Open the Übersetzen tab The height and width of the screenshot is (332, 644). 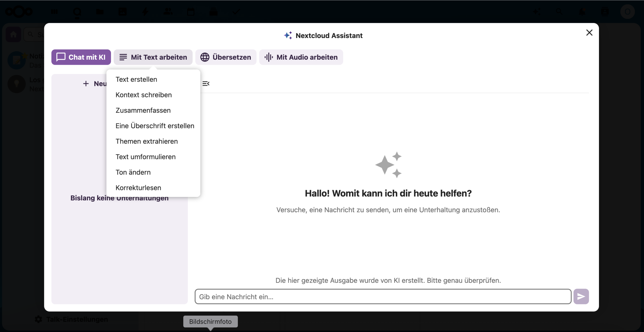pyautogui.click(x=226, y=57)
